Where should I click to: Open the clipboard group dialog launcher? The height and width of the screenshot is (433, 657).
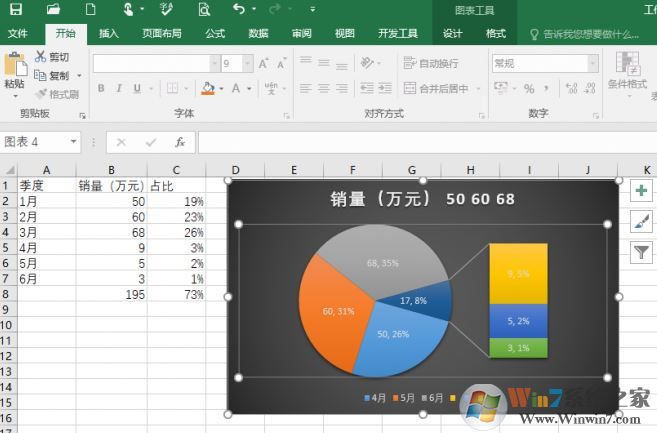[83, 116]
